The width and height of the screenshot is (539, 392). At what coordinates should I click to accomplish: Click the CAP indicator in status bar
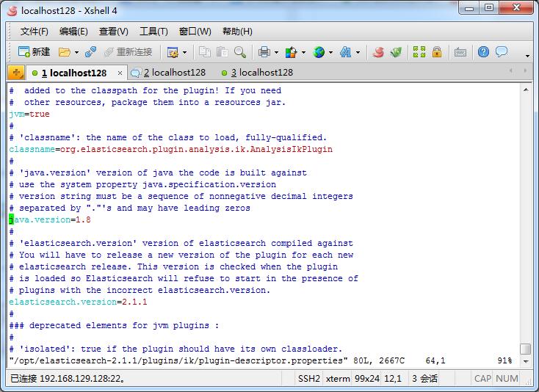point(482,378)
